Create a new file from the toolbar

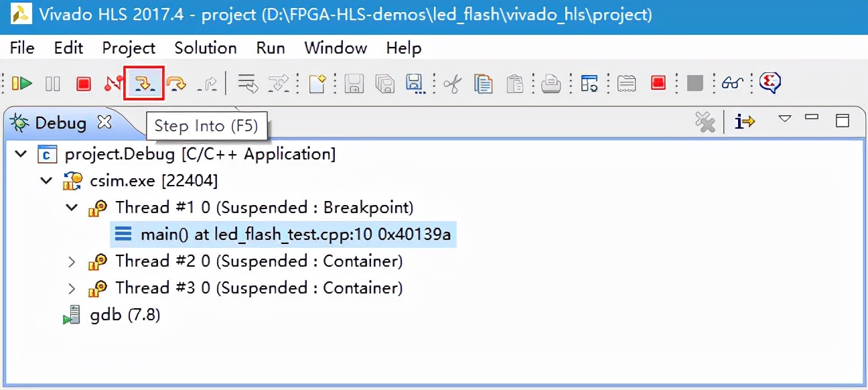click(317, 83)
